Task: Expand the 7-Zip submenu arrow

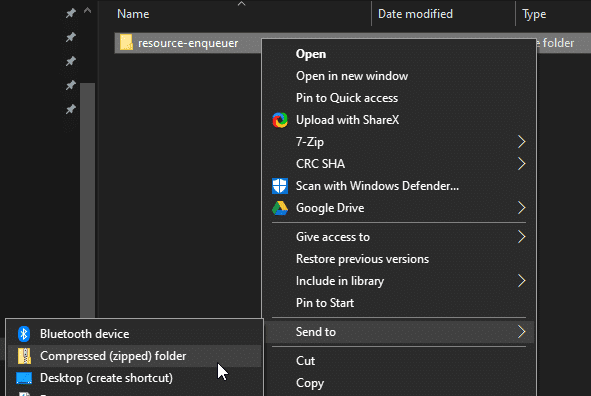Action: click(x=522, y=142)
